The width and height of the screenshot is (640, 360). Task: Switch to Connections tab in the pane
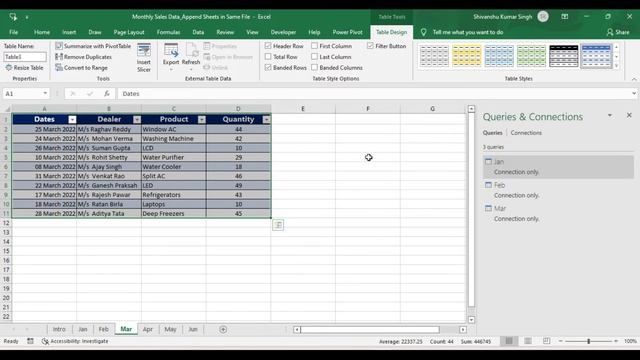coord(526,133)
